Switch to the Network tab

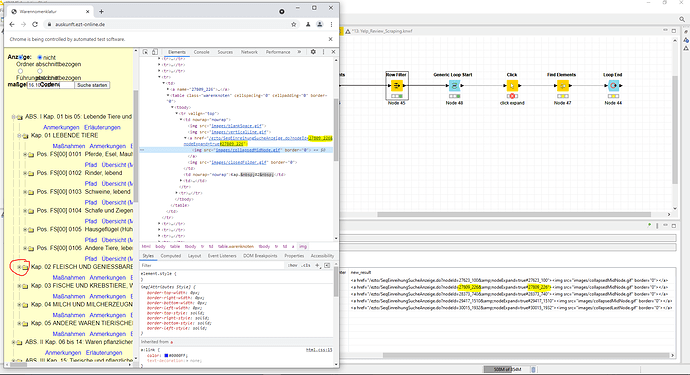pos(249,52)
